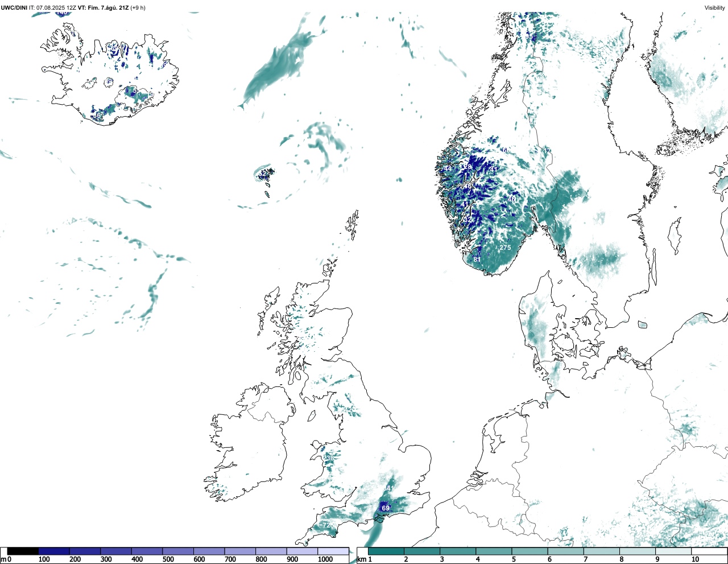
Task: Click the '275' value in southern Norway
Action: tap(505, 248)
